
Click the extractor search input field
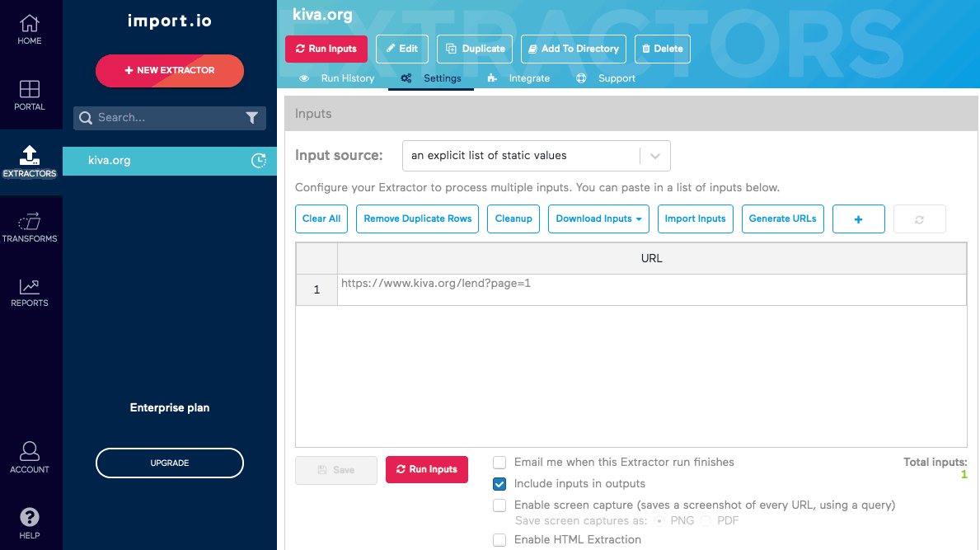(165, 118)
